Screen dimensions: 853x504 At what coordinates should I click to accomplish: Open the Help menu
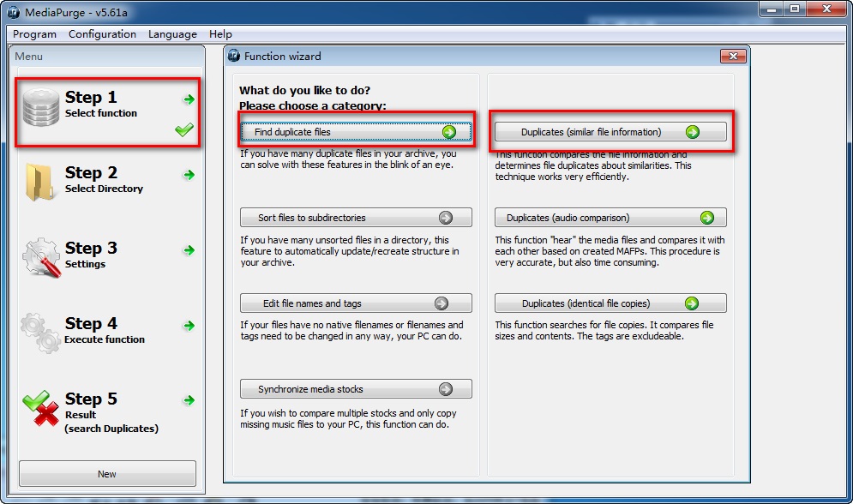pos(220,33)
